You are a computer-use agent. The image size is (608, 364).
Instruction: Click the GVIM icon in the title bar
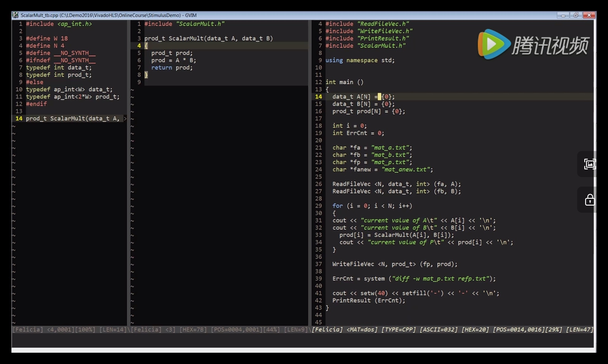pyautogui.click(x=15, y=15)
